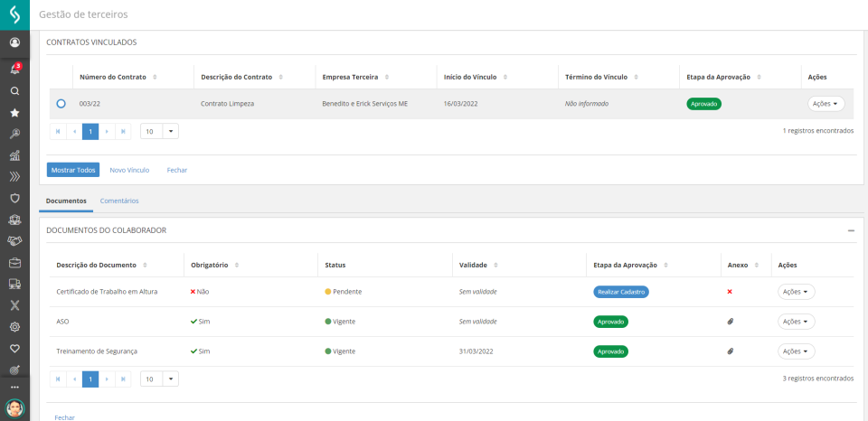Click the search magnifier sidebar icon

[x=14, y=91]
